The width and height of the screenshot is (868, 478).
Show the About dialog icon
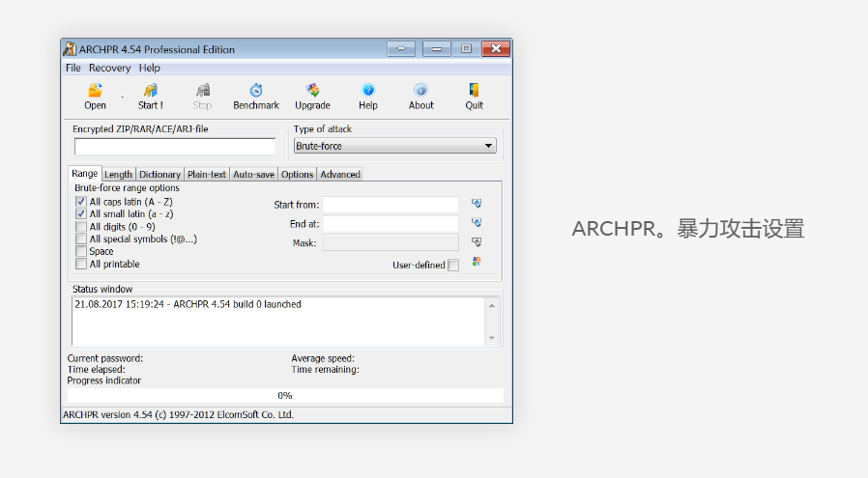pyautogui.click(x=420, y=91)
